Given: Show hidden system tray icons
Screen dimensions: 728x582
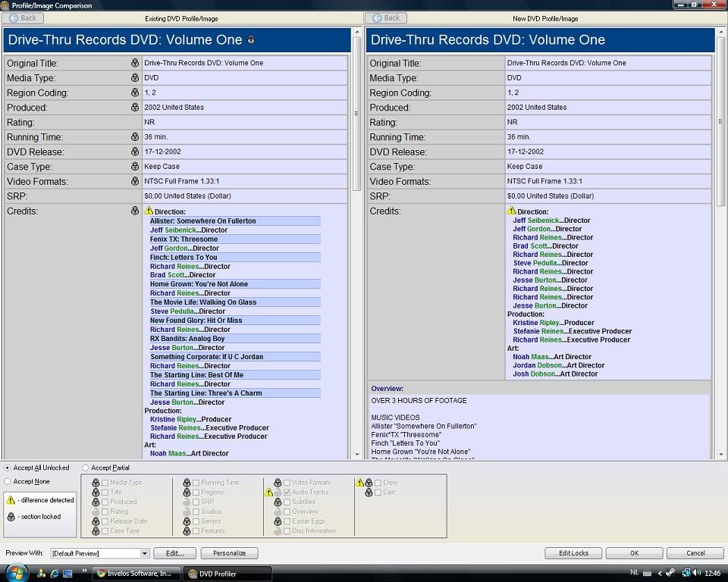Looking at the screenshot, I should point(660,573).
